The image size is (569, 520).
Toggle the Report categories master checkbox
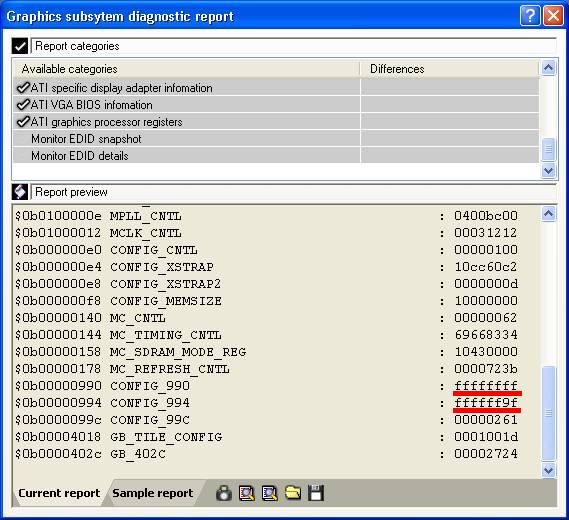(x=20, y=46)
